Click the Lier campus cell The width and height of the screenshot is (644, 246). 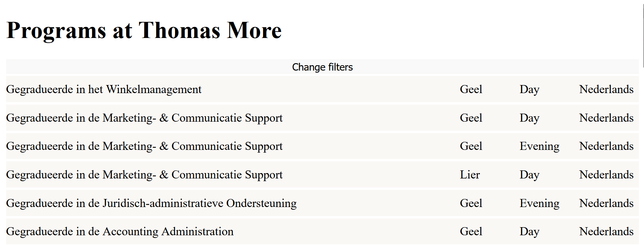coord(470,175)
